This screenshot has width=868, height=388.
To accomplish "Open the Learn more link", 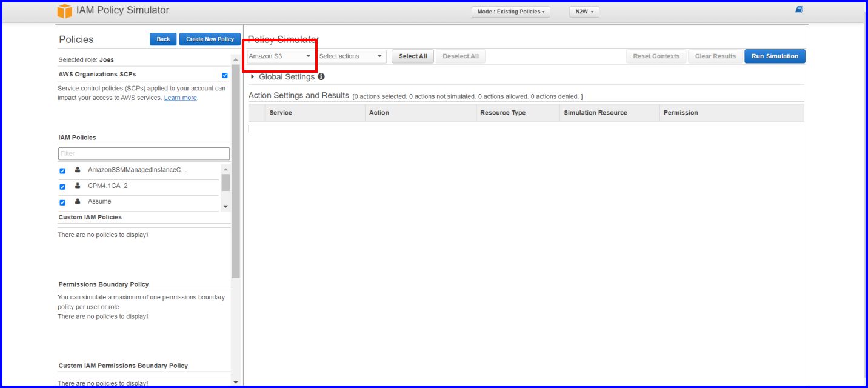I will click(x=181, y=98).
